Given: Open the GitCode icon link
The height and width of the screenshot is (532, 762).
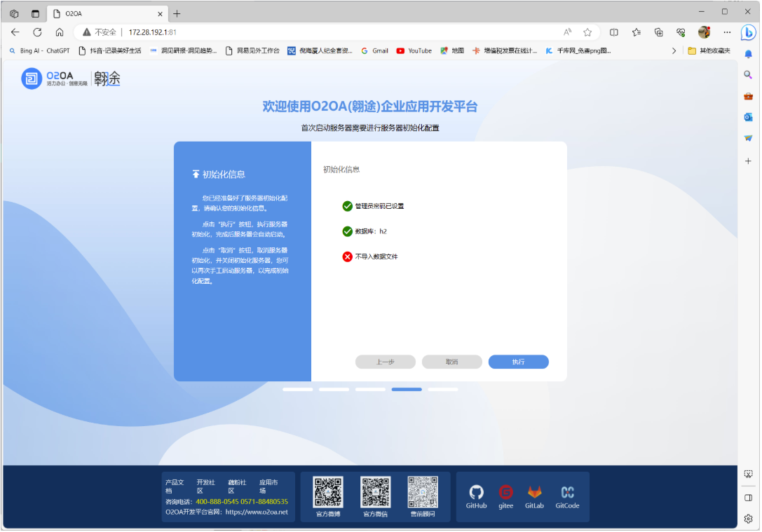Looking at the screenshot, I should pos(567,492).
